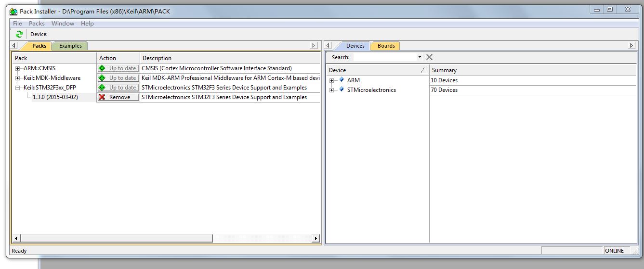Expand the ARM::CMSIS pack node
Viewport: 644px width, 269px height.
(18, 68)
